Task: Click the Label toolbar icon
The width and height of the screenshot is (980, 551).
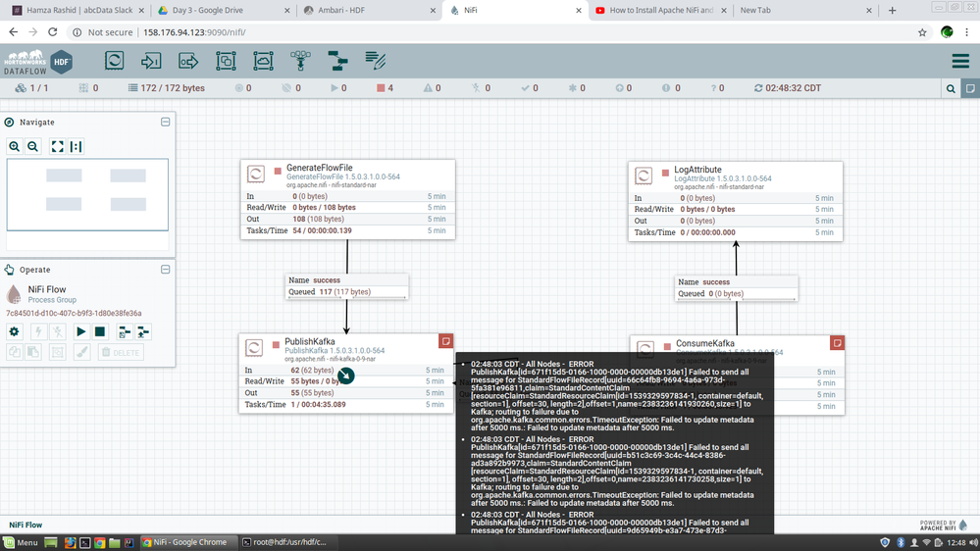Action: click(375, 61)
